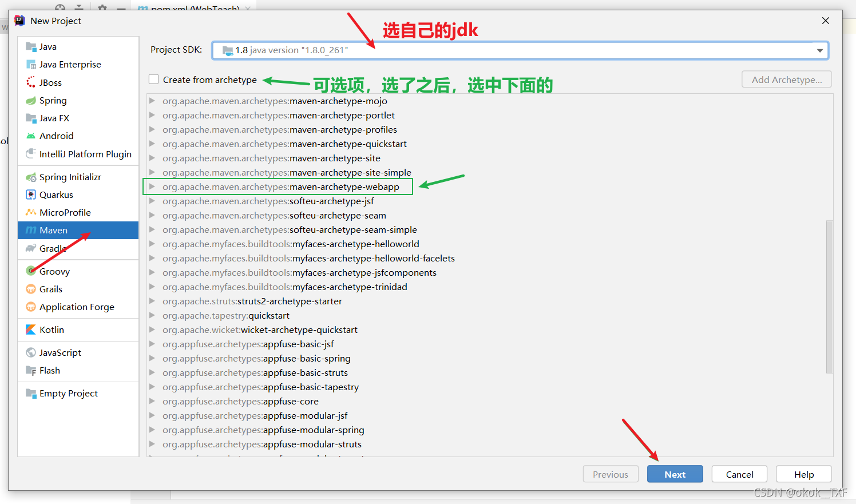The image size is (856, 504).
Task: Choose the Grails icon
Action: coord(31,289)
